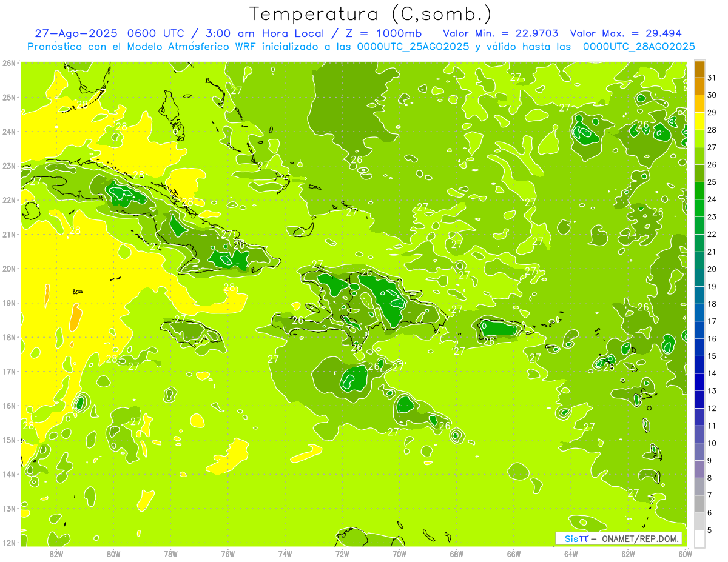Click the color legend label 10
This screenshot has height=562, width=728.
[712, 443]
